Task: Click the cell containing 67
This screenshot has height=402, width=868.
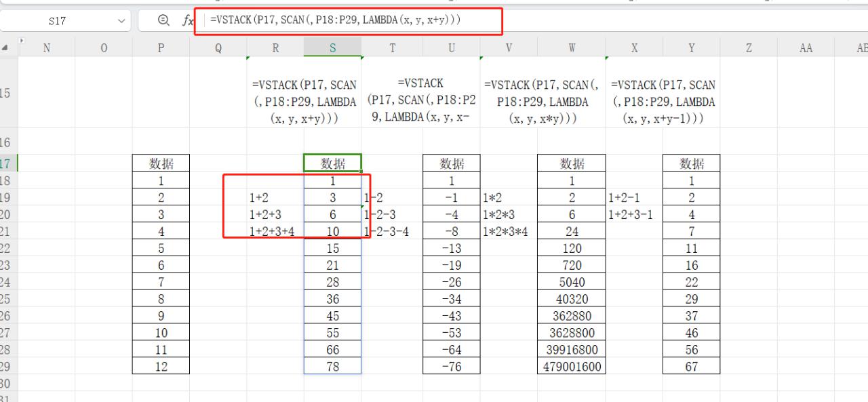Action: (691, 367)
